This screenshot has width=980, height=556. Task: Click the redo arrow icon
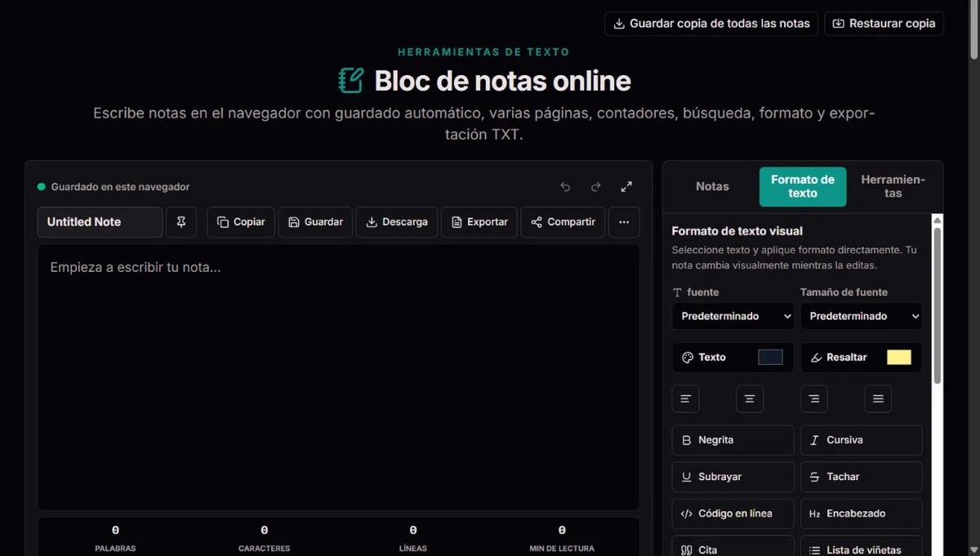pyautogui.click(x=596, y=187)
